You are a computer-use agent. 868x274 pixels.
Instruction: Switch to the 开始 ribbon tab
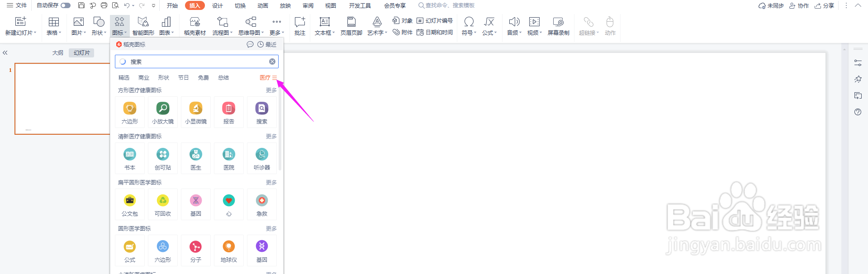pos(172,5)
